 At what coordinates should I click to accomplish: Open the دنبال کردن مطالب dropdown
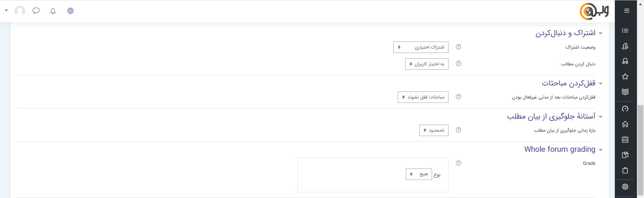pos(426,64)
